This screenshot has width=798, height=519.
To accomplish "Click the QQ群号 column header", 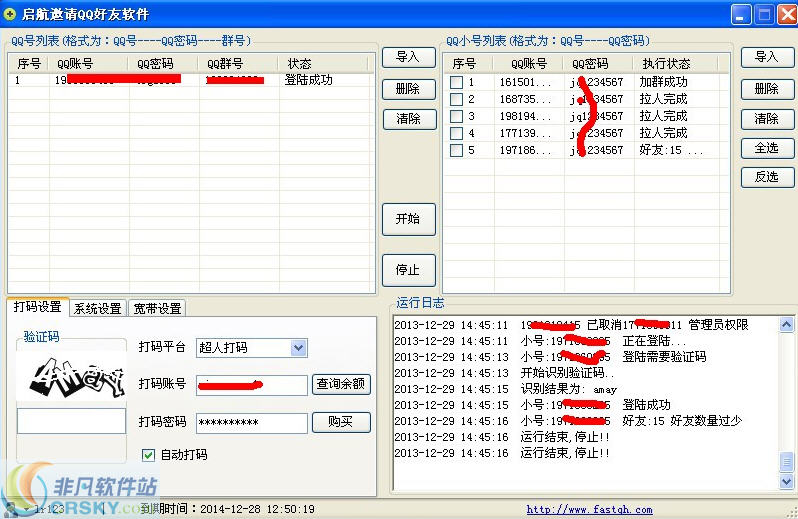I will (x=239, y=64).
